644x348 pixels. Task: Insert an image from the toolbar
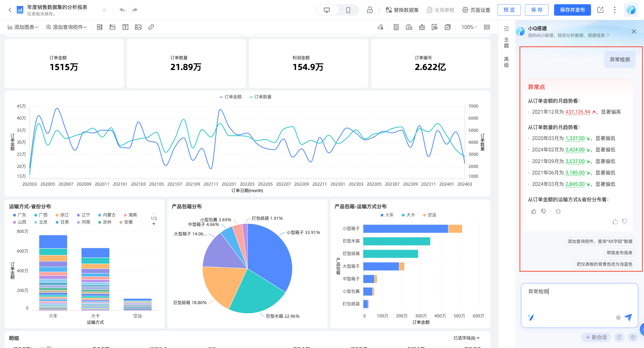click(138, 27)
